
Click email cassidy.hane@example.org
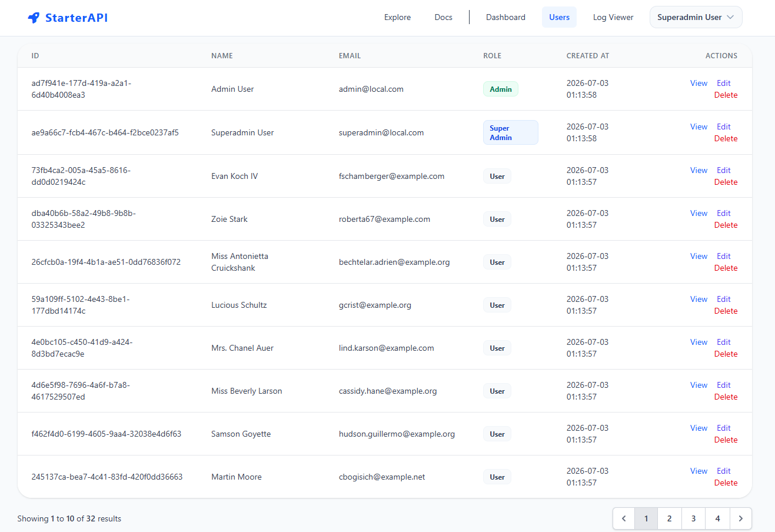point(388,391)
